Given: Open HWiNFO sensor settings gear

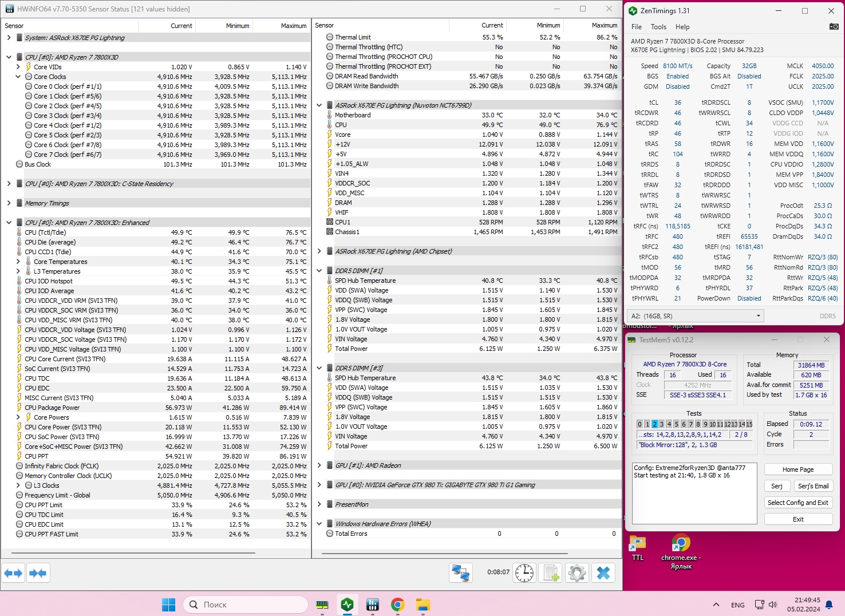Looking at the screenshot, I should pos(577,573).
